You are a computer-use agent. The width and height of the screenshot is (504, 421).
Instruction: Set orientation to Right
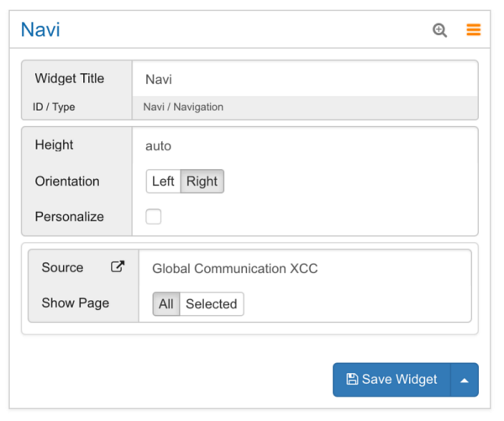tap(202, 182)
